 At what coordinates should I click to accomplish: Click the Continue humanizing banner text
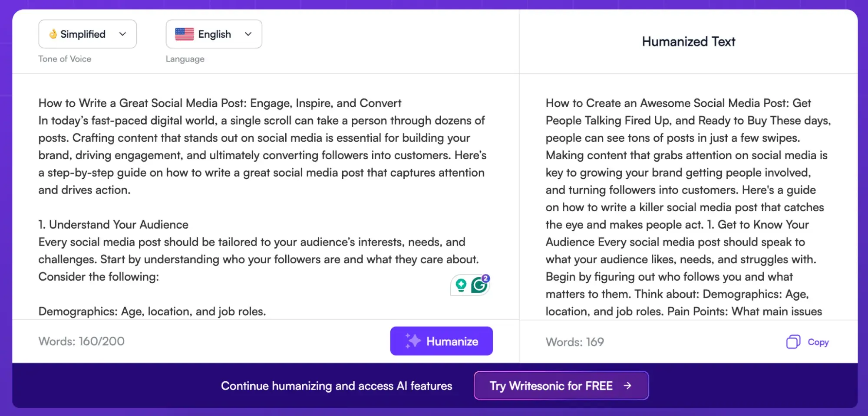point(337,386)
